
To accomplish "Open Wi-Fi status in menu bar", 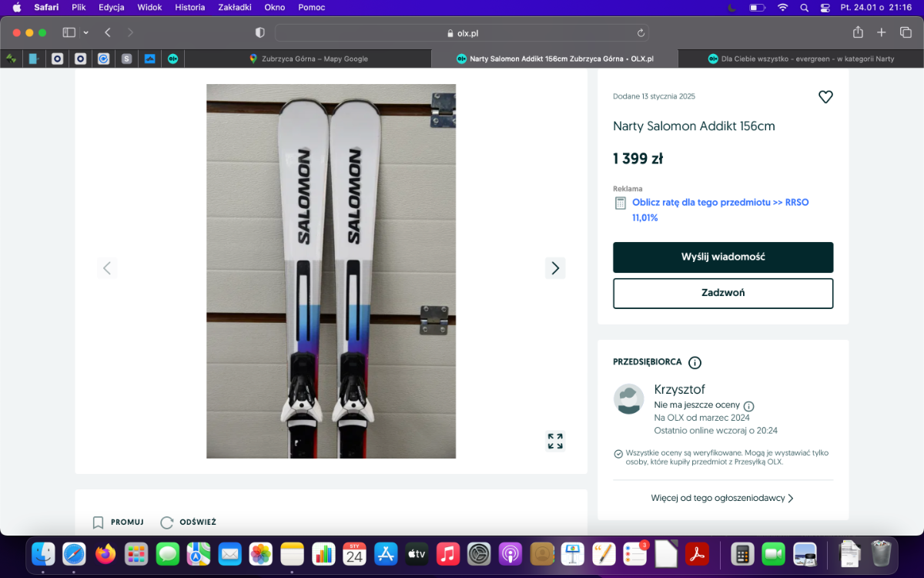I will click(782, 8).
